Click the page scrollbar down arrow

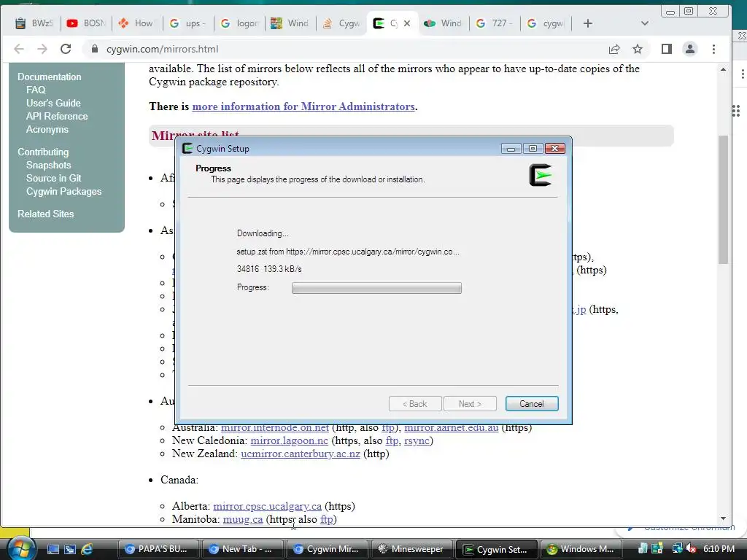point(723,518)
